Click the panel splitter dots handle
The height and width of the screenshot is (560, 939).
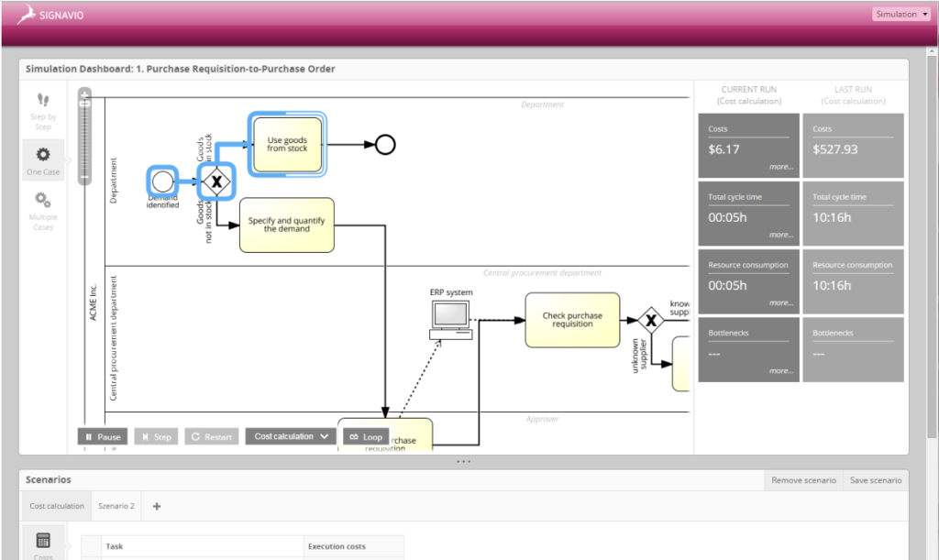(463, 461)
